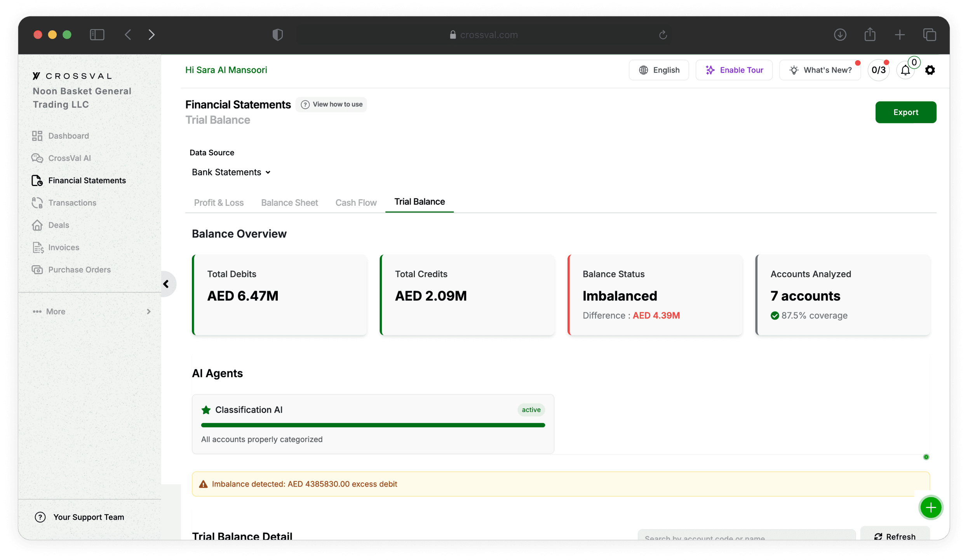
Task: Click the Transactions sync icon
Action: point(37,203)
